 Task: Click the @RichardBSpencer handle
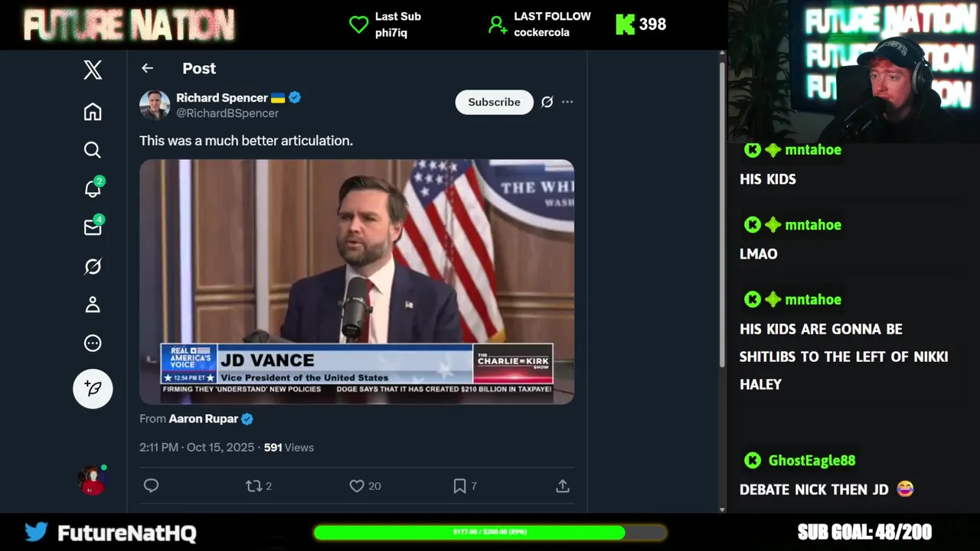point(227,112)
